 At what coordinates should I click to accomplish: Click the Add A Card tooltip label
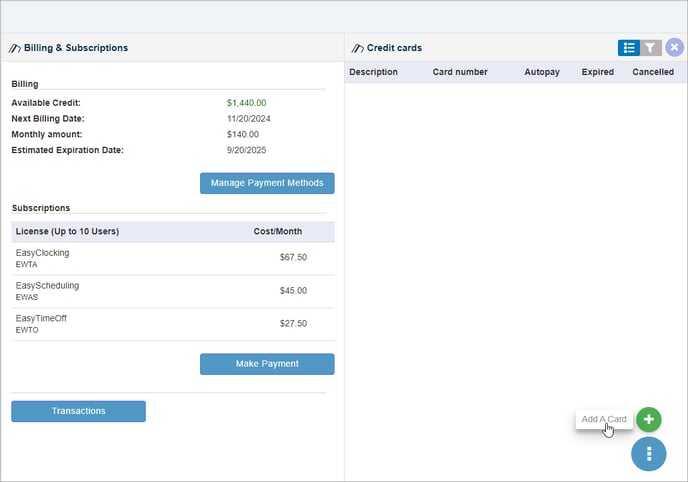[x=604, y=419]
